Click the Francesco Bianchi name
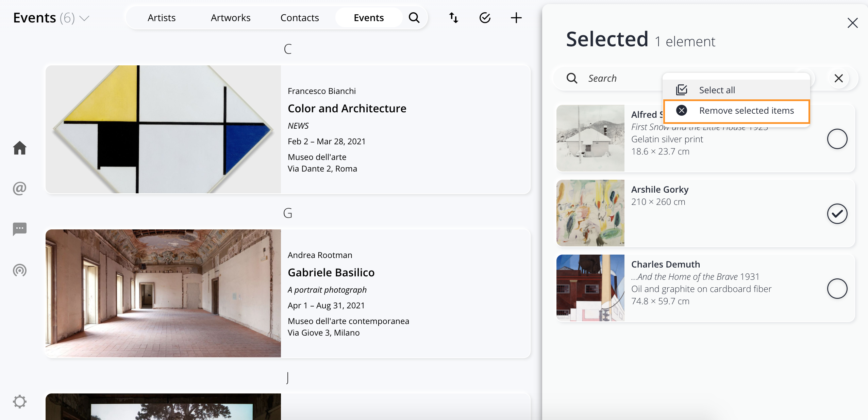Screen dimensions: 868x420 click(322, 91)
